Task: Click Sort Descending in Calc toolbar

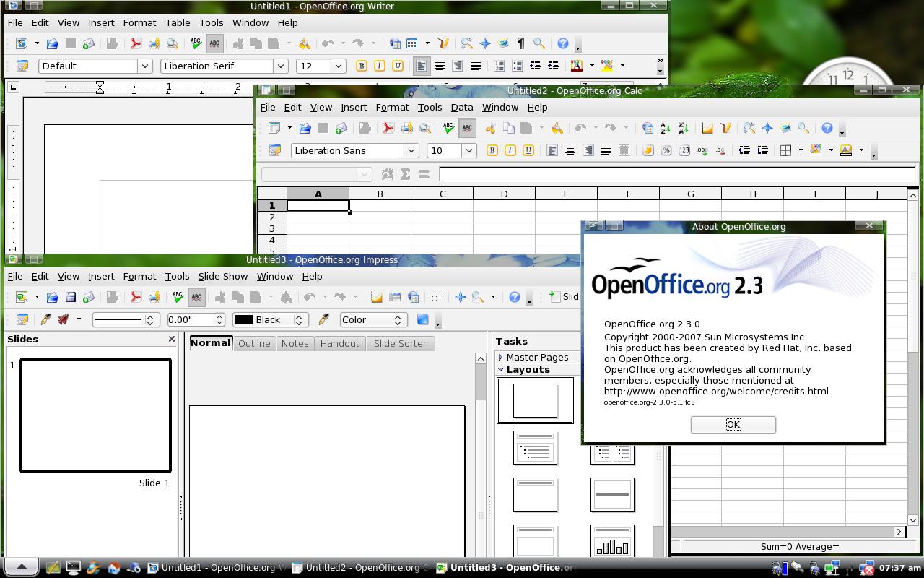Action: tap(683, 128)
